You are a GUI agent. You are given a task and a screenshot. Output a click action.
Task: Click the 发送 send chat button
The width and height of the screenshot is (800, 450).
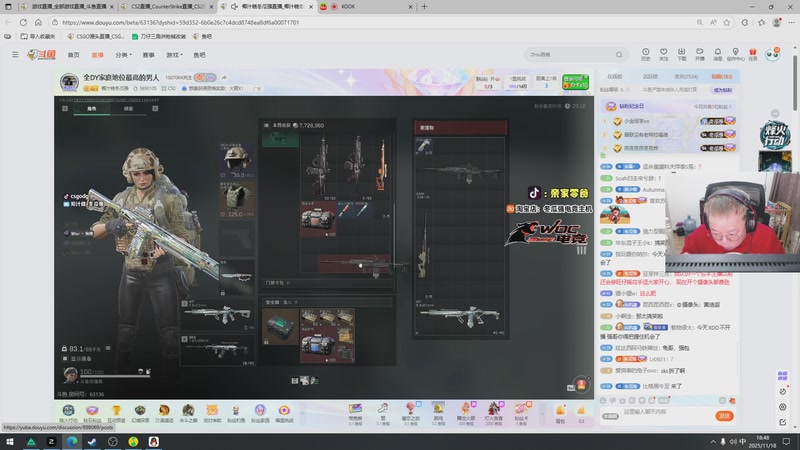(724, 416)
